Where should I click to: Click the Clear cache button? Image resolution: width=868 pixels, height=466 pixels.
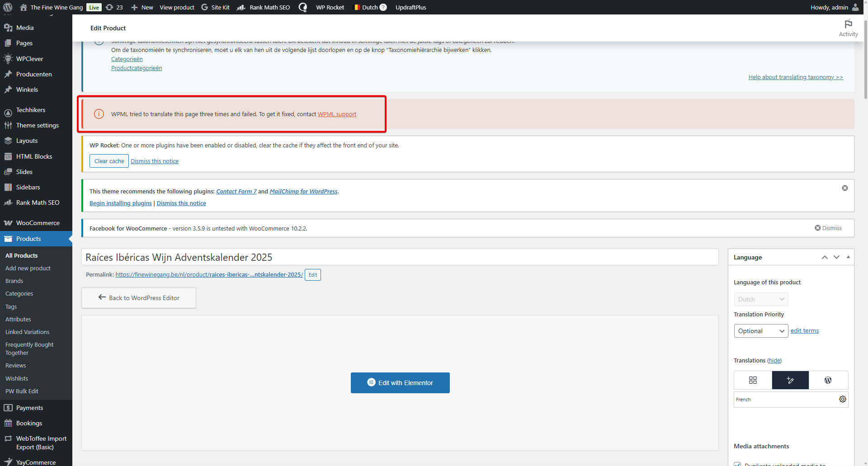(109, 161)
